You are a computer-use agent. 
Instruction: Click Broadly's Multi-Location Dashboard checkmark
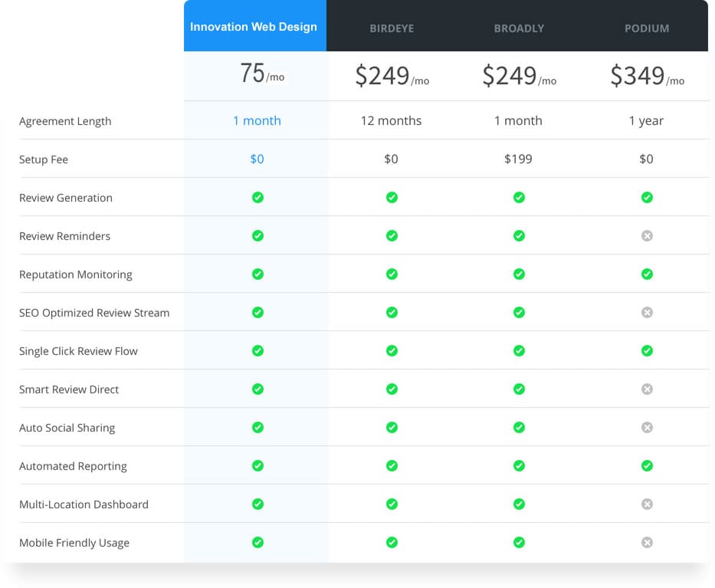click(x=519, y=504)
